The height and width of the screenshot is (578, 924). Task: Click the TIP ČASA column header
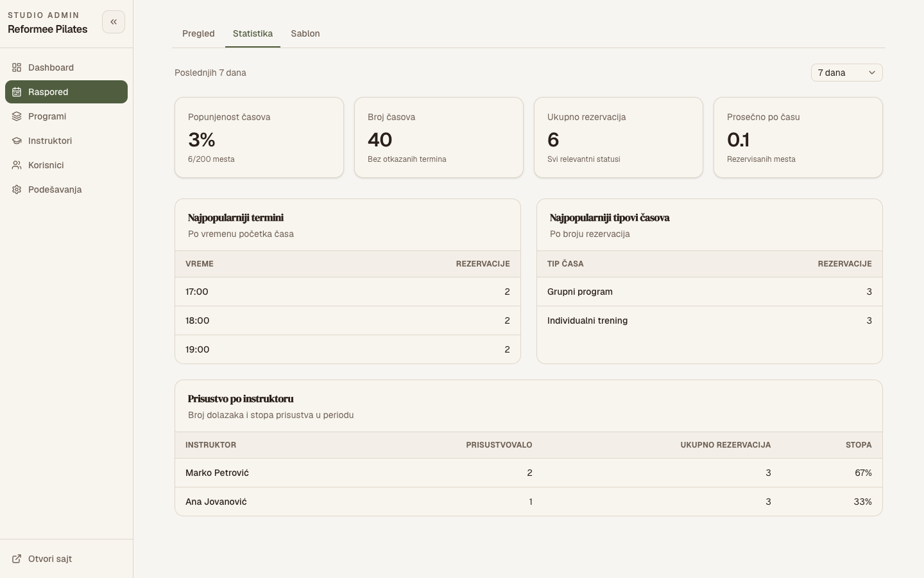tap(565, 264)
